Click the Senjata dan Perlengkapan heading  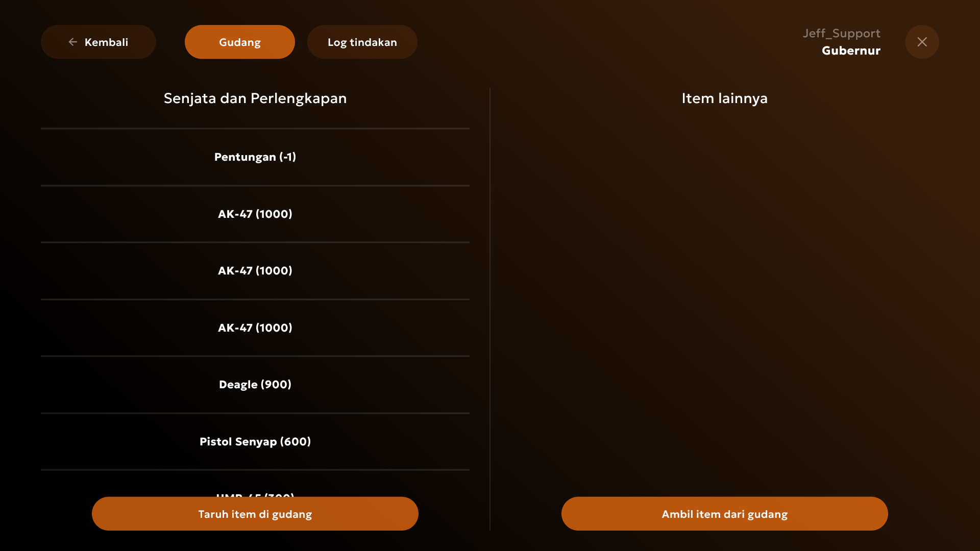pos(255,98)
